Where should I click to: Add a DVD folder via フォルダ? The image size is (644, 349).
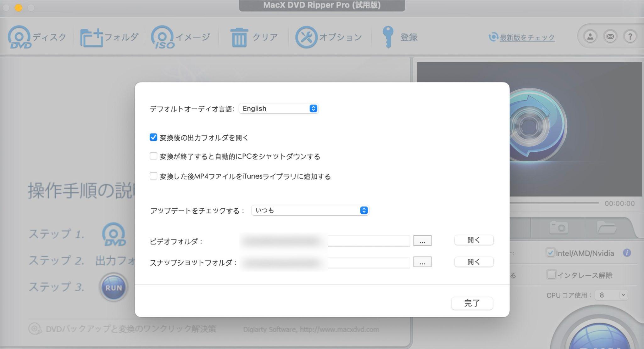[x=109, y=37]
